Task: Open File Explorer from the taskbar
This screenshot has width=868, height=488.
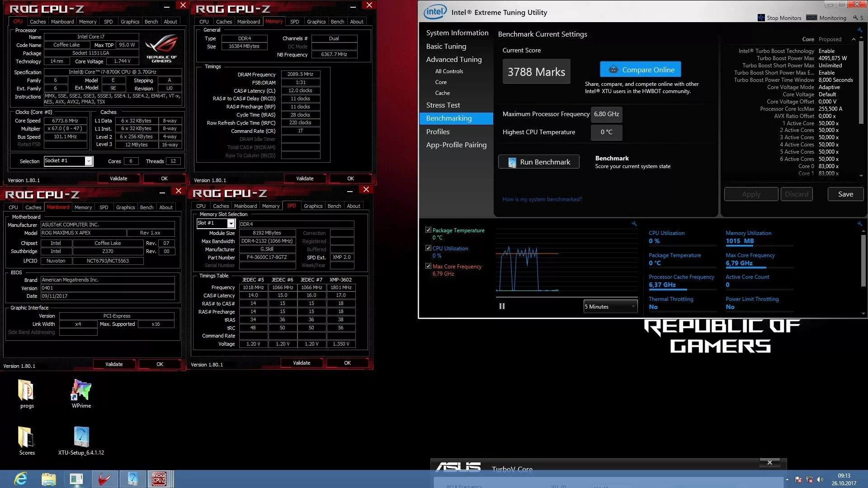Action: (x=48, y=479)
